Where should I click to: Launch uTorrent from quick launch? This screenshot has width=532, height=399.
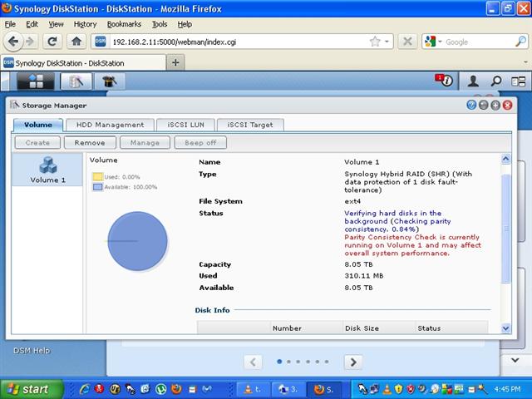[161, 389]
